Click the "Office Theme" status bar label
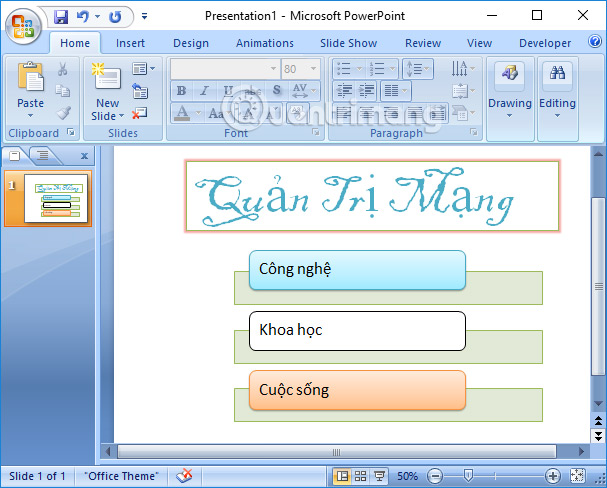 121,476
